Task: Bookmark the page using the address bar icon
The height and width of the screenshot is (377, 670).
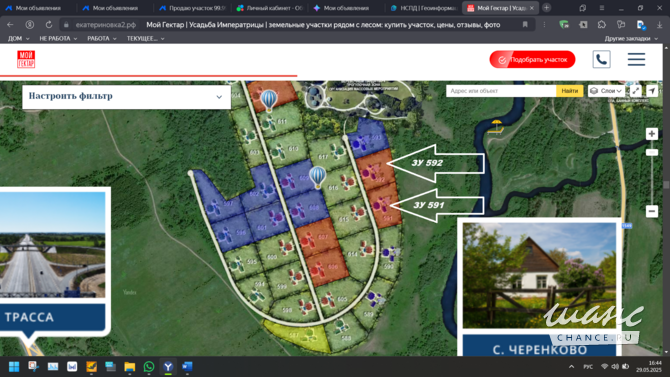Action: [x=525, y=25]
